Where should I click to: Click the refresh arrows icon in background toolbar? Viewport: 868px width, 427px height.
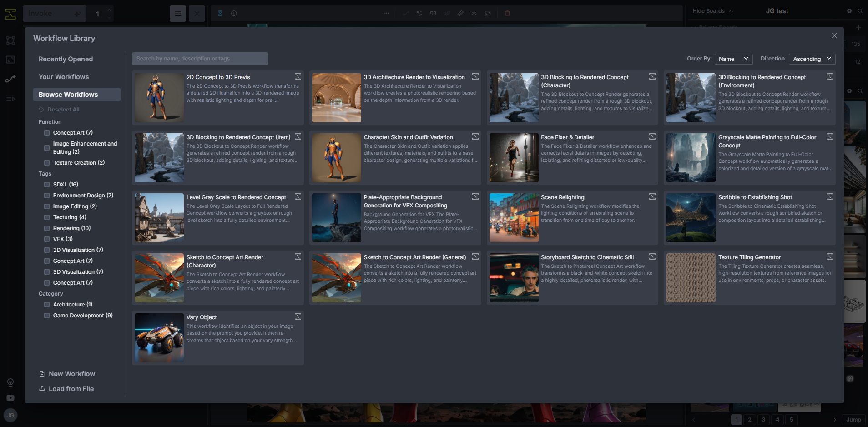coord(419,14)
